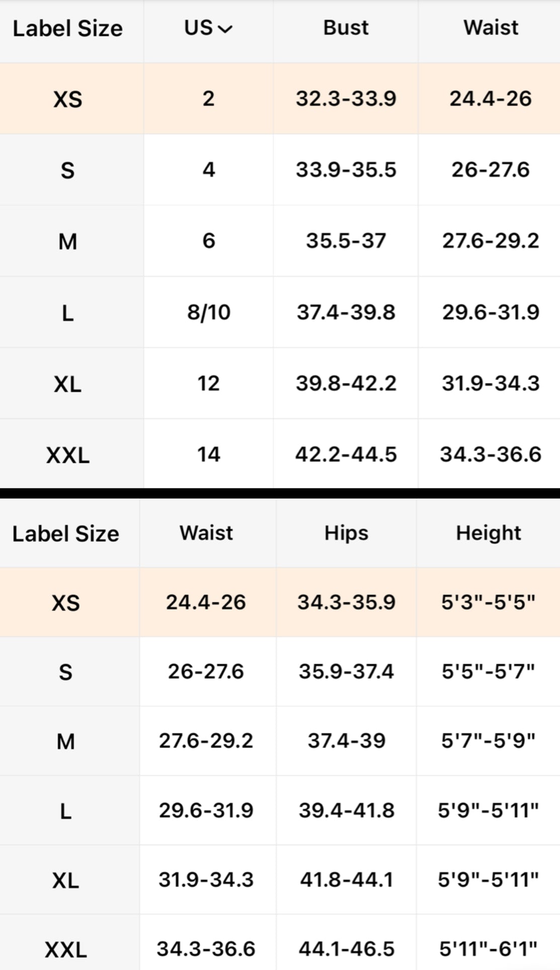Viewport: 560px width, 970px height.
Task: Click US size 6 cell
Action: click(x=208, y=241)
